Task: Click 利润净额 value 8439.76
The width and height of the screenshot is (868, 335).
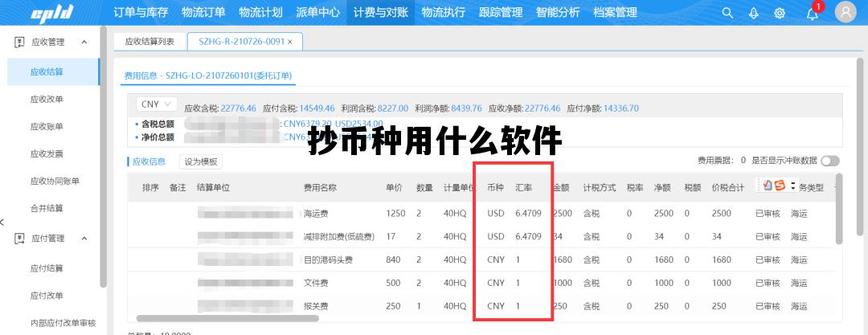Action: [467, 108]
